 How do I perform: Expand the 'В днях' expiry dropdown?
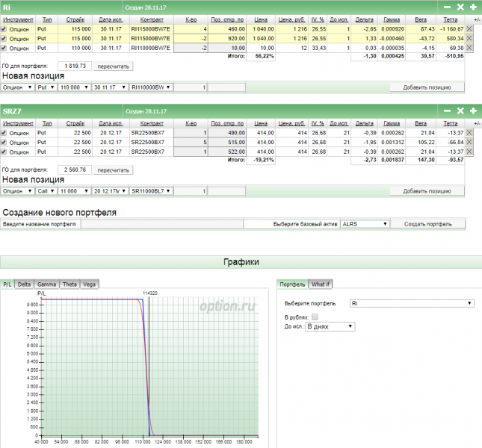pos(330,326)
